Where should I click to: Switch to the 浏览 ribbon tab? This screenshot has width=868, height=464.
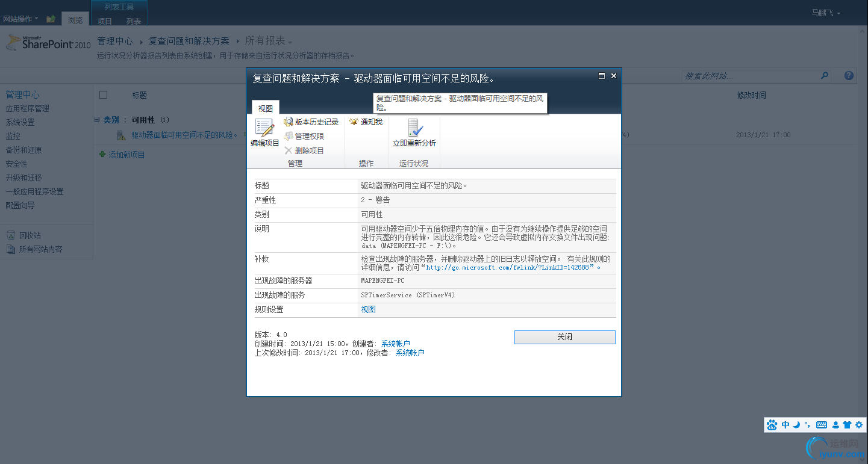(x=75, y=20)
